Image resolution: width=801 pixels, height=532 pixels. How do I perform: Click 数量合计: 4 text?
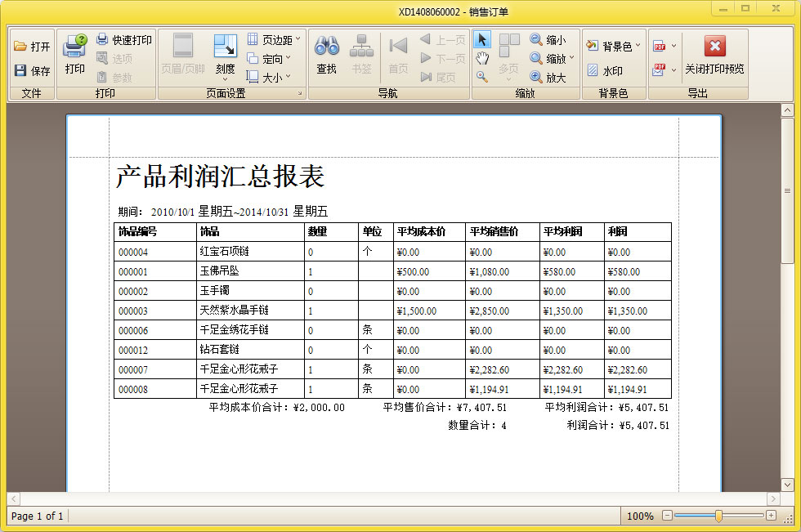(477, 425)
